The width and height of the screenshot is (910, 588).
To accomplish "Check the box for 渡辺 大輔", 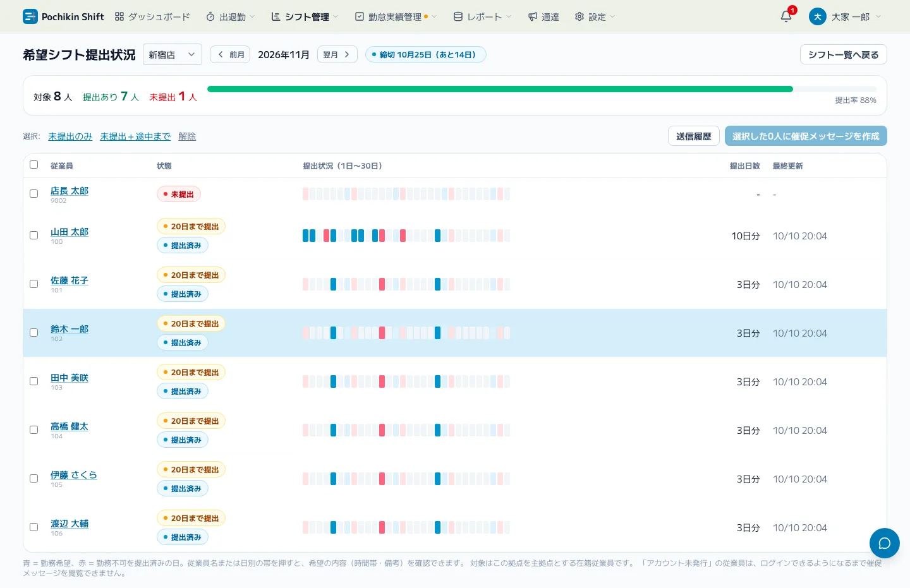I will coord(34,527).
